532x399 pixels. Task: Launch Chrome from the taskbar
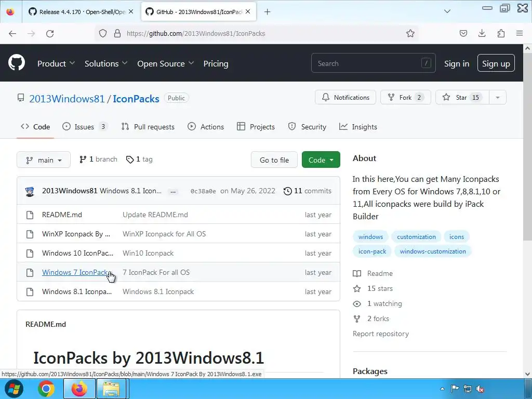coord(46,389)
